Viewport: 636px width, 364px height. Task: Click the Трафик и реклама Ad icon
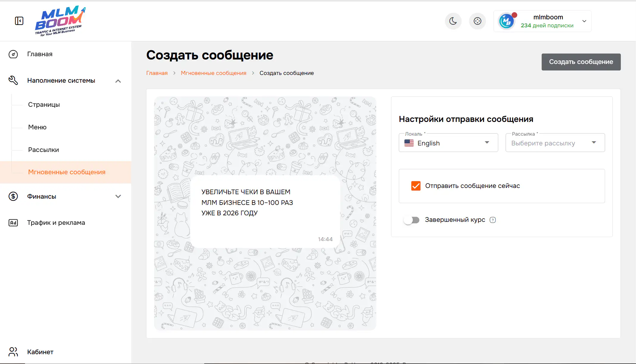coord(13,223)
